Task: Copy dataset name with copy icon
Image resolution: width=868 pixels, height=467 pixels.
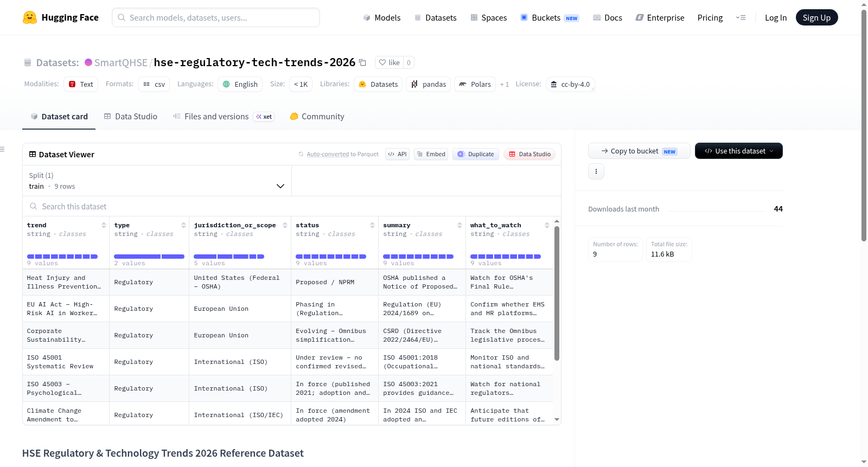Action: pos(363,63)
